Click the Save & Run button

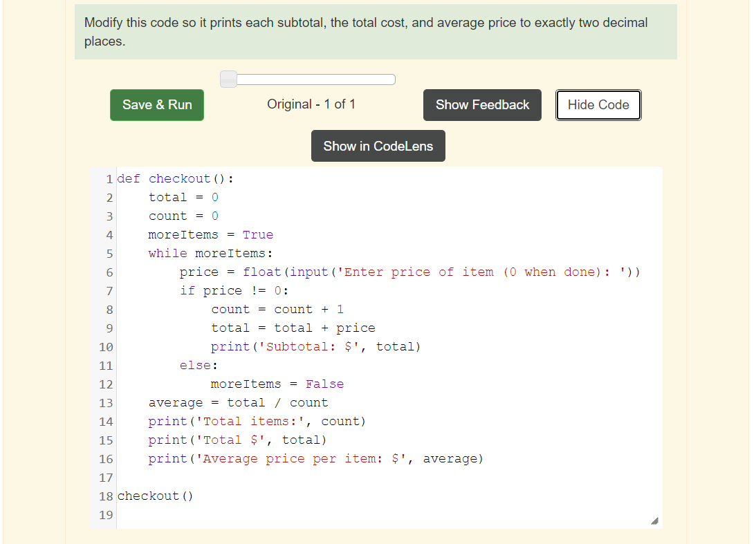pos(156,105)
